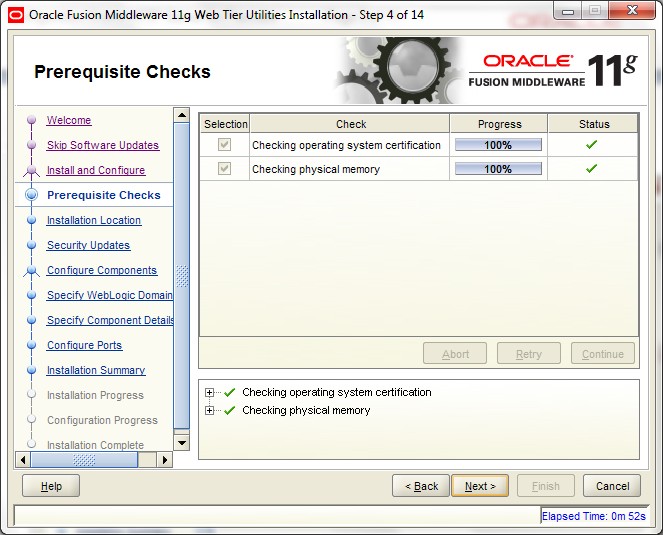Open the Skip Software Updates step
663x535 pixels.
pyautogui.click(x=103, y=145)
